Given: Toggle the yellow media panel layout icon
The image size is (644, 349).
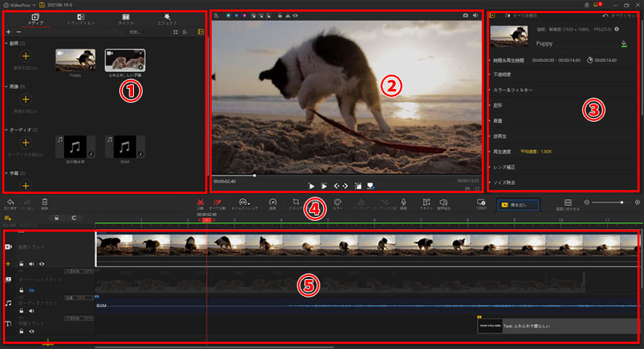Looking at the screenshot, I should pos(201,31).
